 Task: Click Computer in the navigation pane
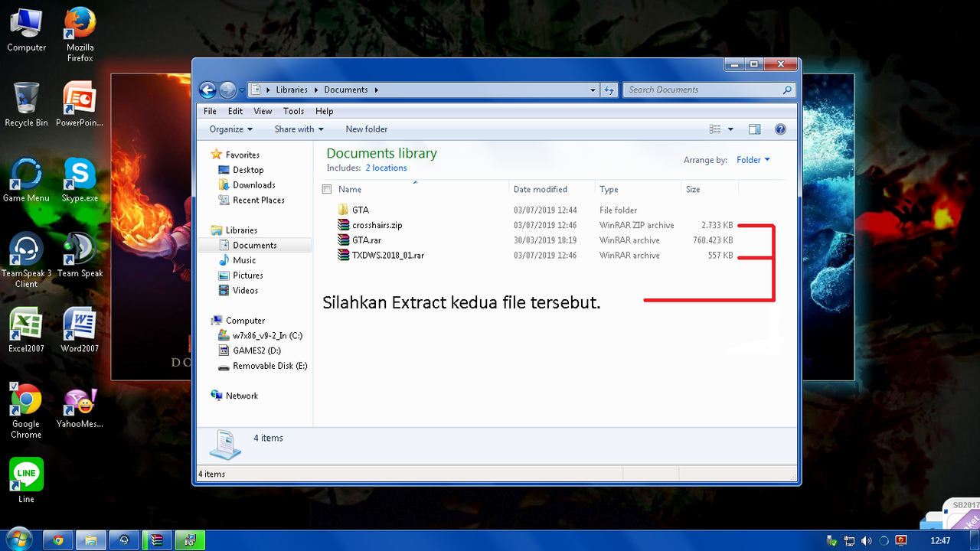click(x=245, y=321)
